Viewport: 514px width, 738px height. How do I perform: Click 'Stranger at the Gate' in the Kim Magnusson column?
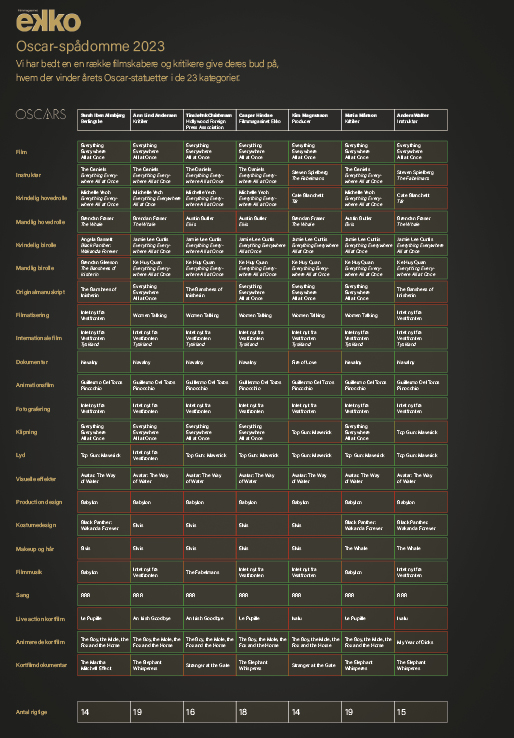click(x=315, y=665)
